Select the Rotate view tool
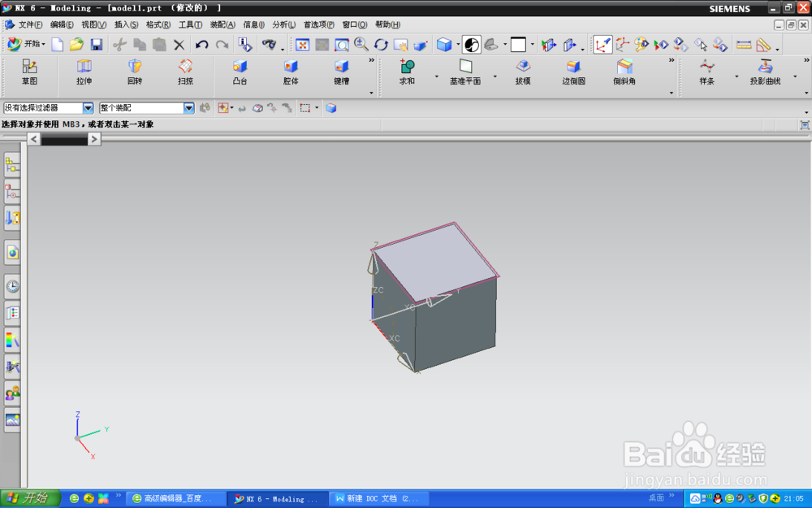 click(381, 45)
